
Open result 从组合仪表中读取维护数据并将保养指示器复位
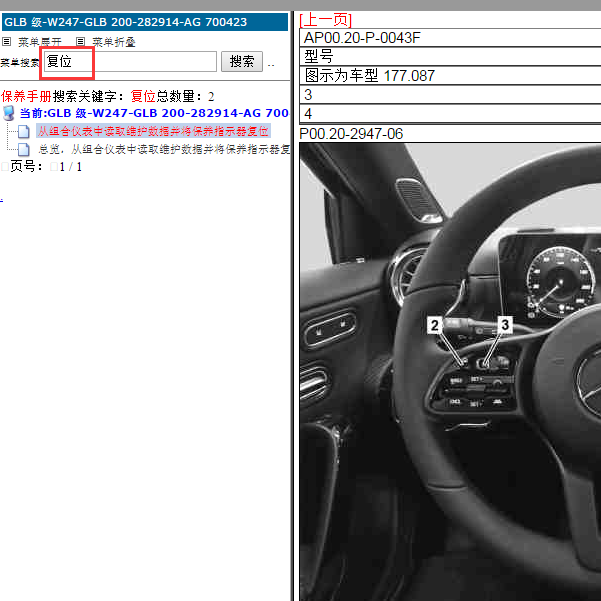(x=153, y=131)
